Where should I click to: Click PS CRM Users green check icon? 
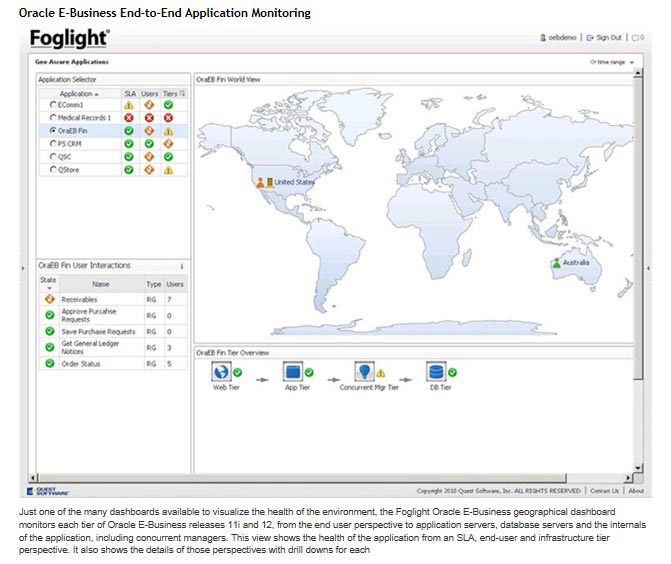(149, 144)
